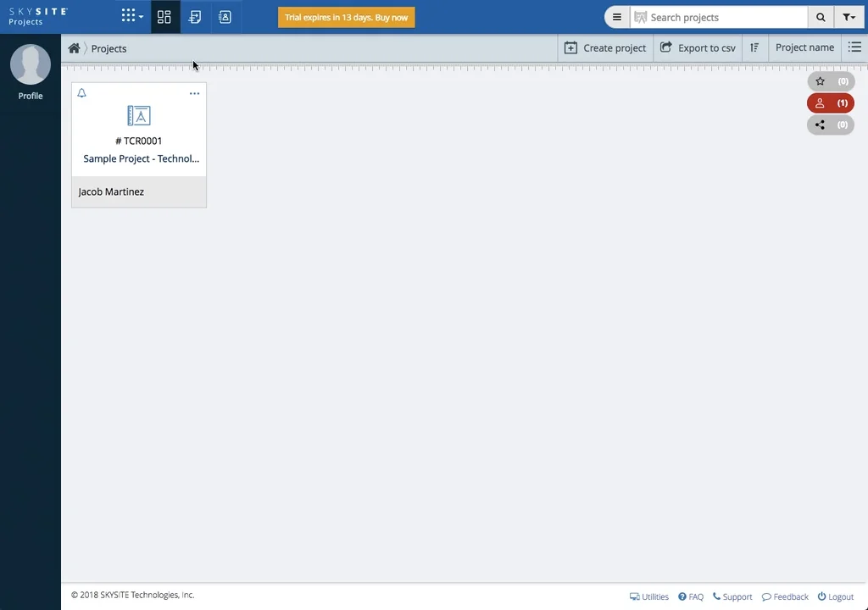Click notification bell on project card

point(82,93)
